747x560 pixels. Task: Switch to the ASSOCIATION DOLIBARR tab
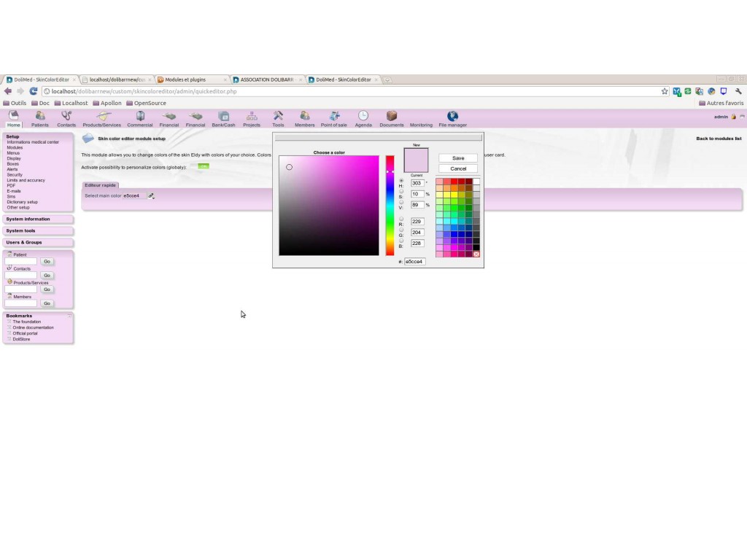[267, 79]
